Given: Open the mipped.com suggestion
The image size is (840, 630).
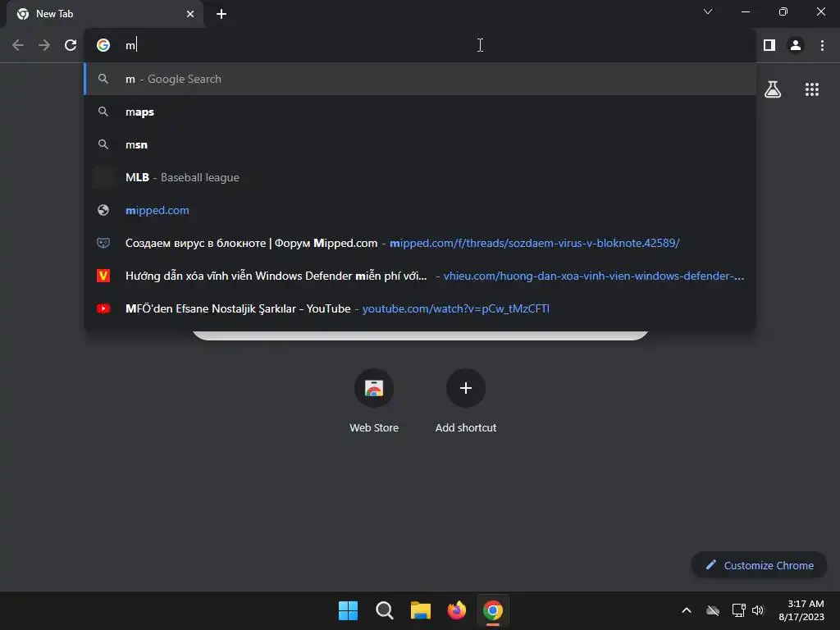Looking at the screenshot, I should tap(420, 210).
